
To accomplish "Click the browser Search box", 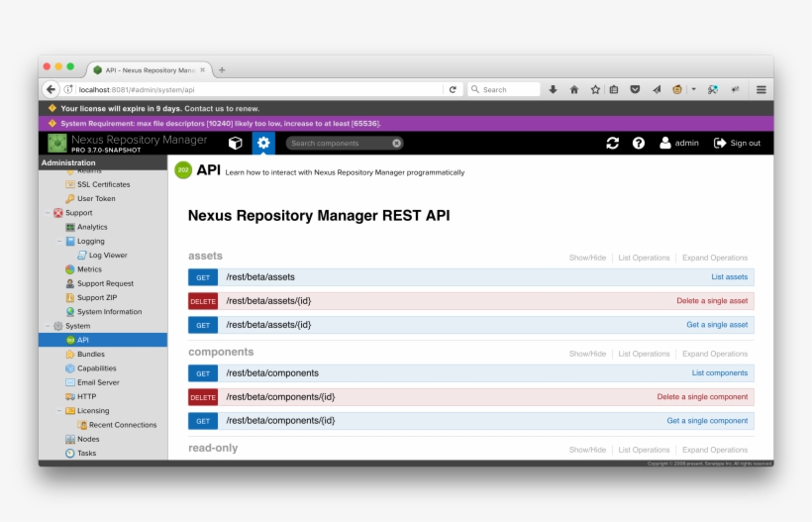I will [x=504, y=89].
